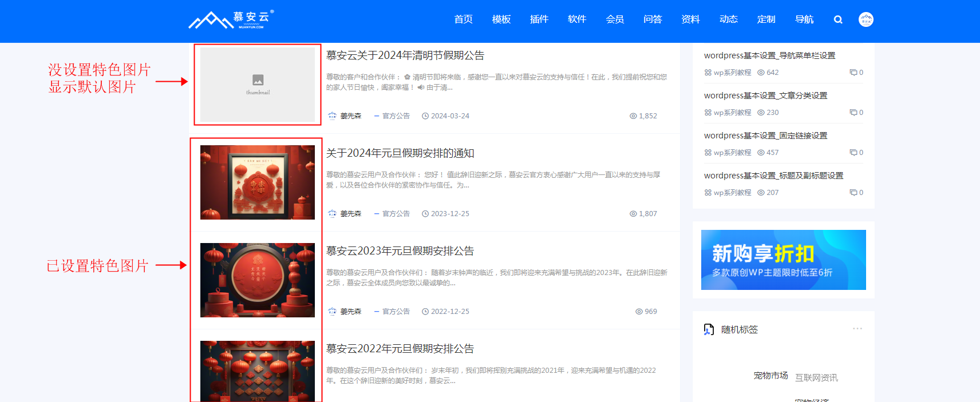Click eye icon showing 207 views
This screenshot has width=980, height=402.
click(761, 193)
